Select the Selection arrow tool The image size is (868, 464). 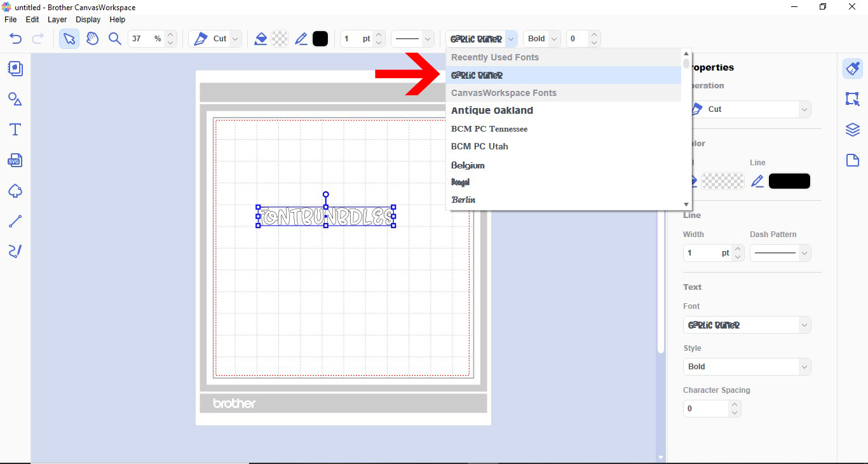click(69, 39)
